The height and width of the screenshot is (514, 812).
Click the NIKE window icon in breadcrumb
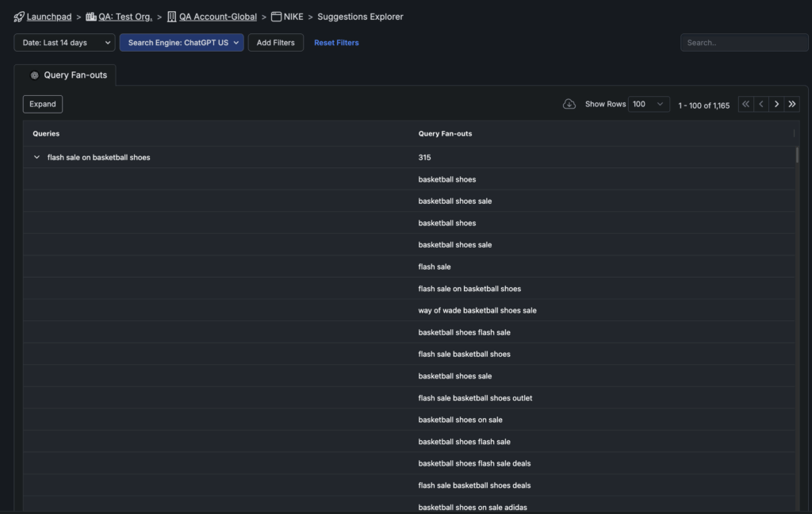pyautogui.click(x=276, y=17)
